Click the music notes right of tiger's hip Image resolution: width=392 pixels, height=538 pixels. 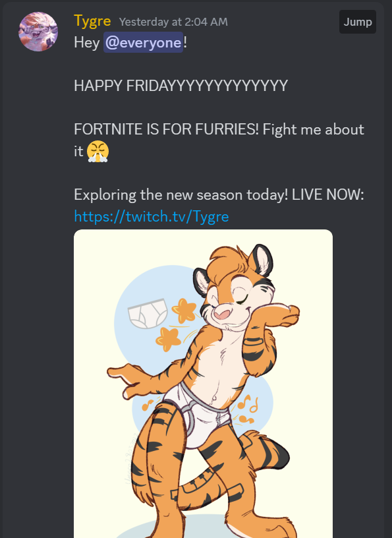[x=246, y=409]
